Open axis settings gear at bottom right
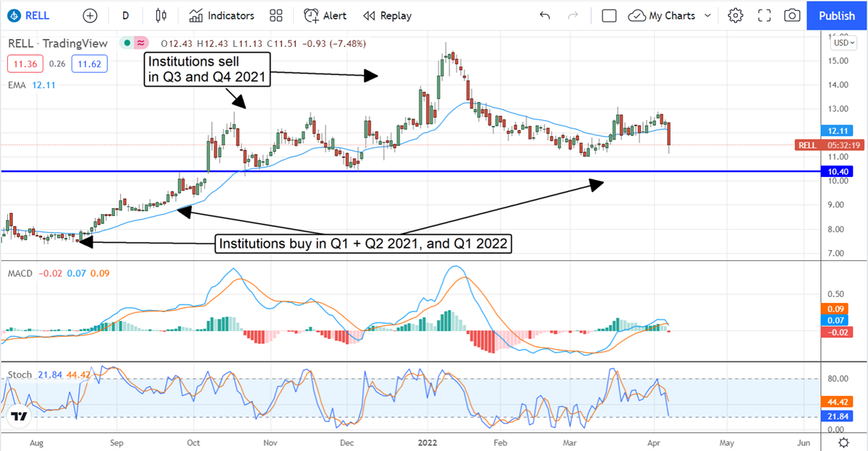 [843, 442]
